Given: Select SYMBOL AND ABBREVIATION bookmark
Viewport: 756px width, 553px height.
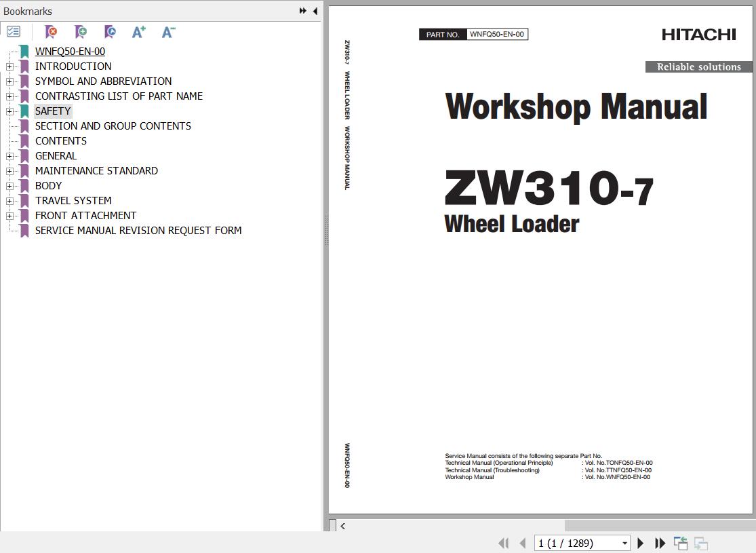Looking at the screenshot, I should [x=103, y=81].
